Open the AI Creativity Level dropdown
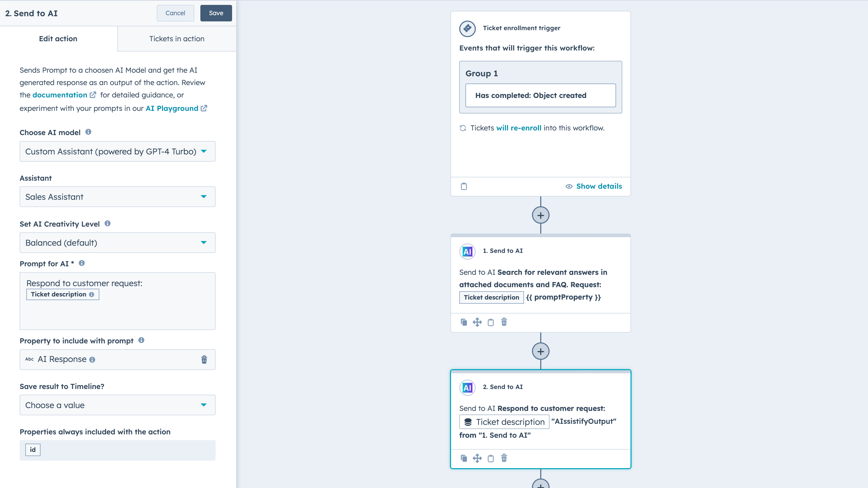 (117, 243)
